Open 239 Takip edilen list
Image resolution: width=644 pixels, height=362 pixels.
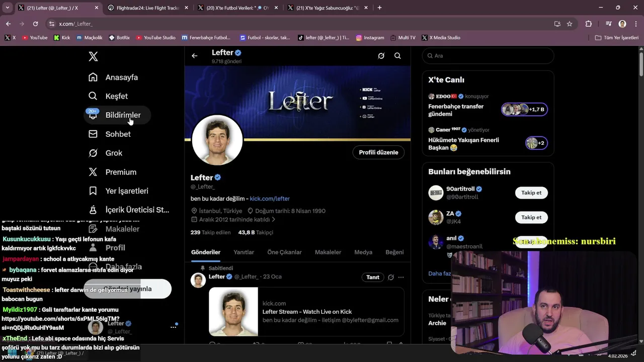click(x=210, y=232)
